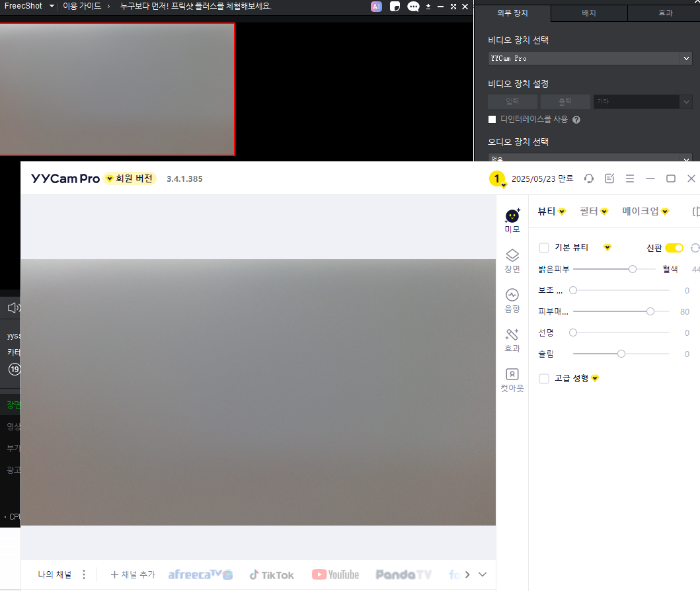Click the version number 3.4.1.385
This screenshot has width=700, height=591.
click(x=185, y=179)
